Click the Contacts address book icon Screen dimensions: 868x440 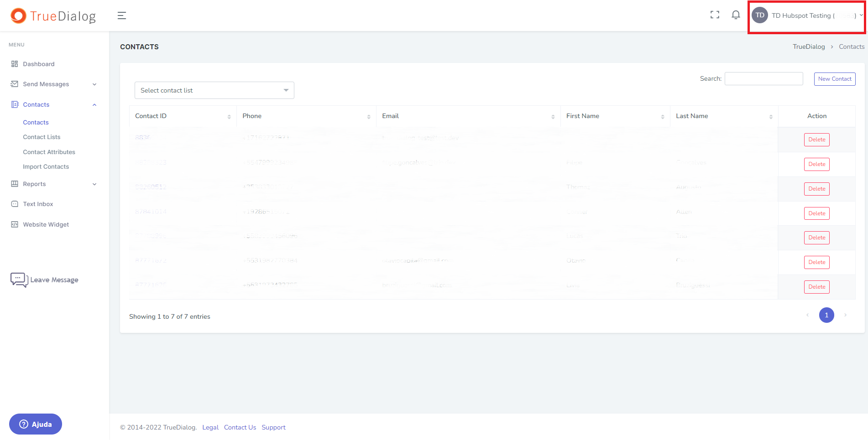pos(15,104)
